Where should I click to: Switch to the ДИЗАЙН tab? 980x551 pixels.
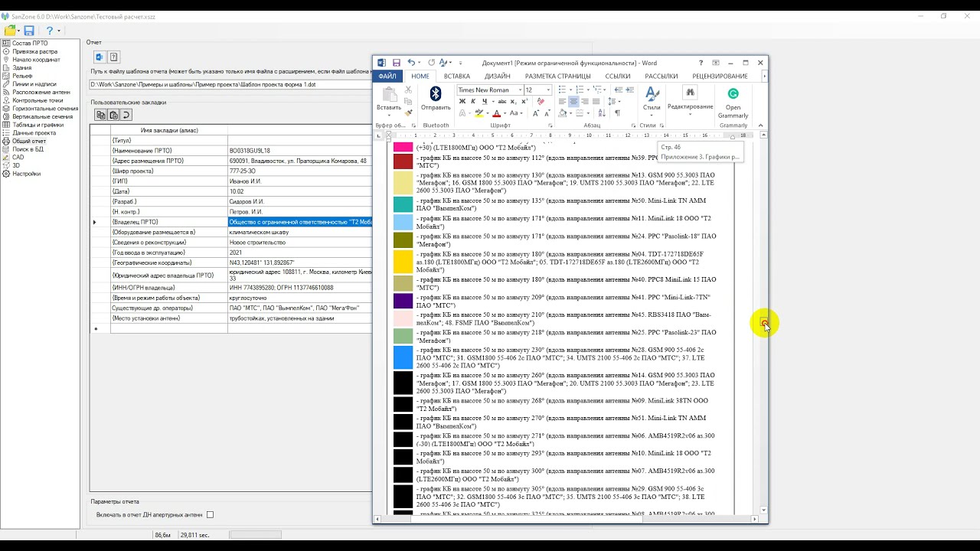497,76
